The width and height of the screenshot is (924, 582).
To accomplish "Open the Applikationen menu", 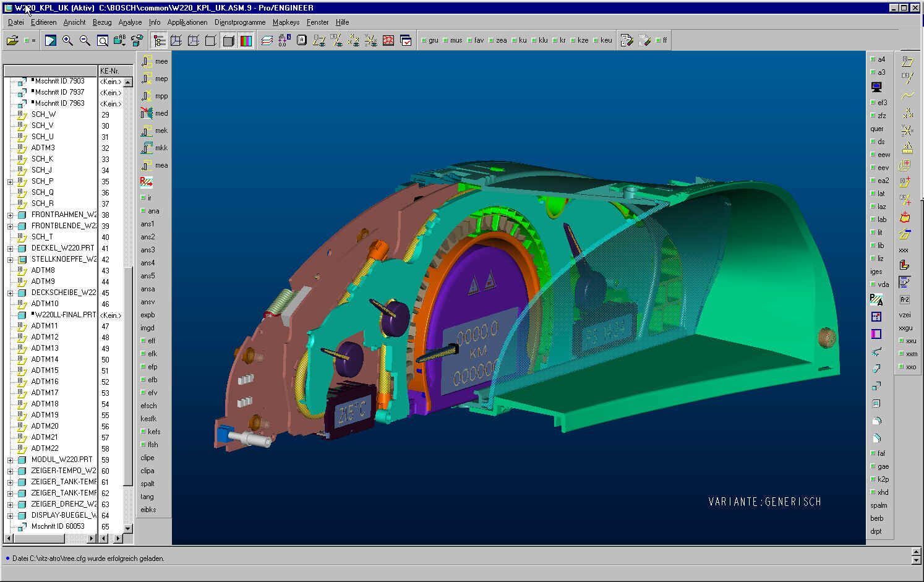I will tap(187, 22).
